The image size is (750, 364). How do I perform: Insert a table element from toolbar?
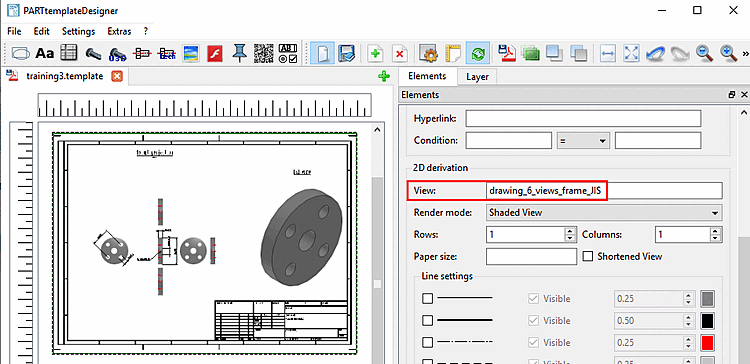(x=69, y=53)
